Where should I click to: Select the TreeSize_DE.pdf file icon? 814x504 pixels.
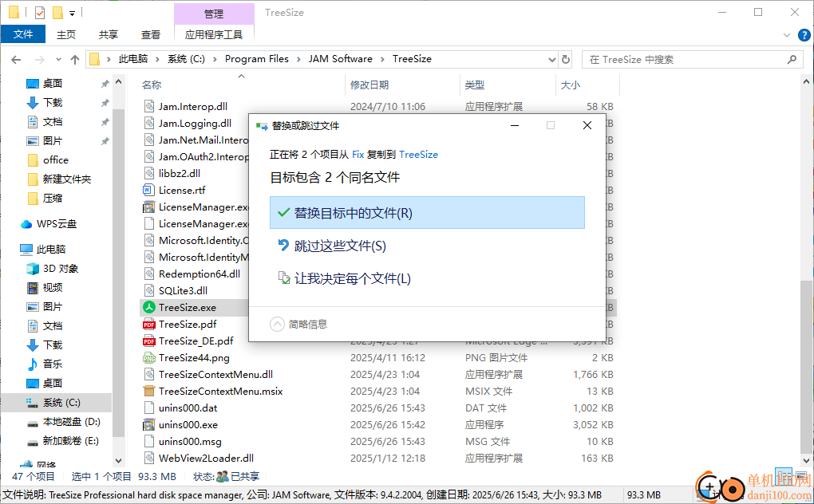(x=149, y=341)
